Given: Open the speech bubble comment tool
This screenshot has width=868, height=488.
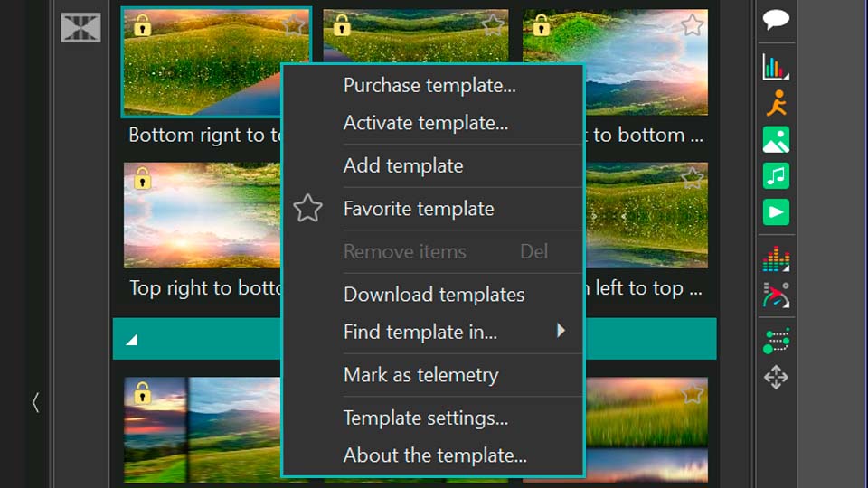Looking at the screenshot, I should click(x=776, y=19).
